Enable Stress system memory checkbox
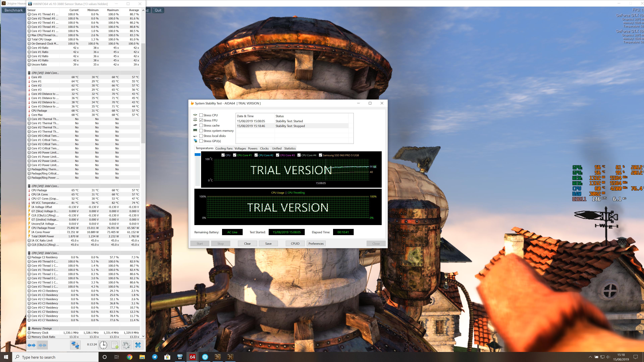Screen dimensions: 644x362 [x=201, y=131]
